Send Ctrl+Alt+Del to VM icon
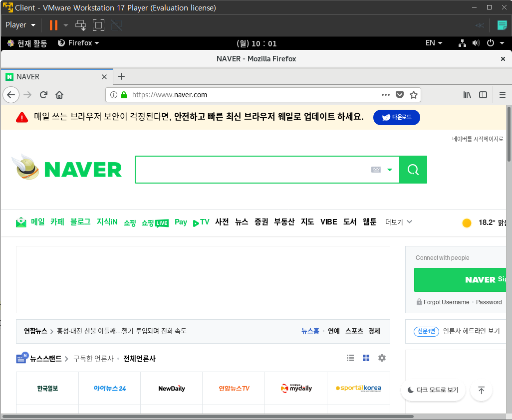Image resolution: width=512 pixels, height=420 pixels. point(80,25)
